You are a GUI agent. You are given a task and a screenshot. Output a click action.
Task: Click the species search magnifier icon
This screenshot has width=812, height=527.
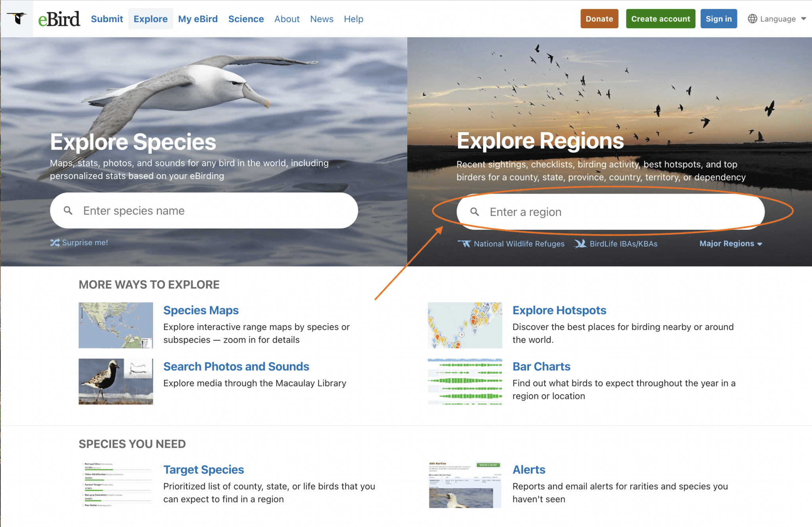(68, 211)
